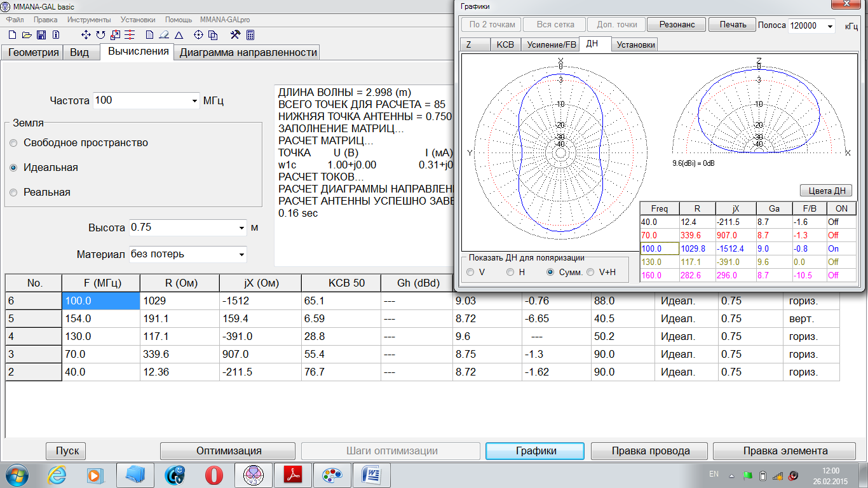Click the triangle icon in the toolbar
This screenshot has width=868, height=488.
pyautogui.click(x=179, y=35)
